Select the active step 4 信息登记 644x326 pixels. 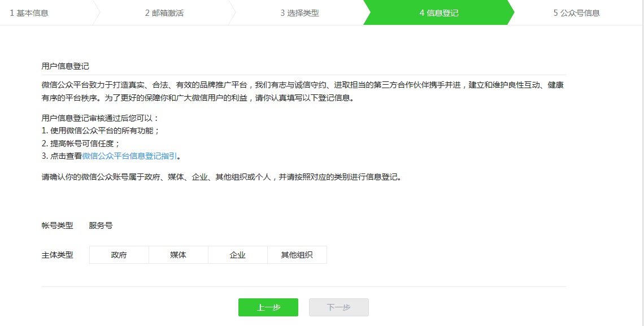tap(438, 13)
